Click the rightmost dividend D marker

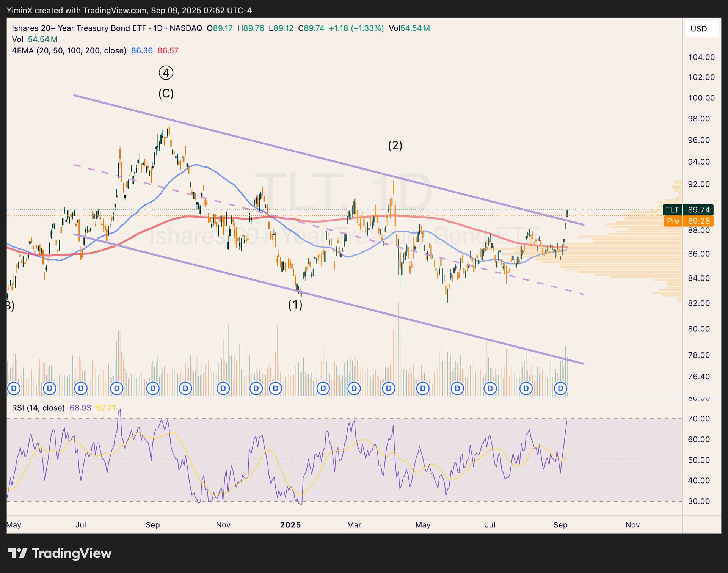tap(560, 388)
